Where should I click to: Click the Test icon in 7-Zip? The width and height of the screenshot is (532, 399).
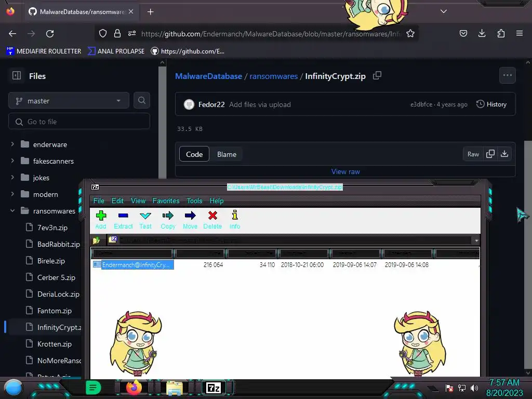(x=145, y=220)
